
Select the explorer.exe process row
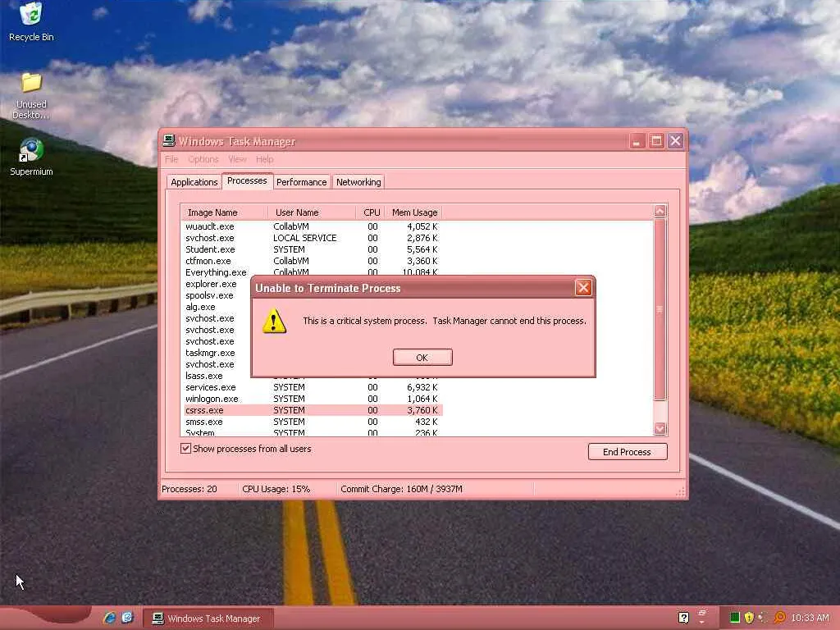pos(211,284)
